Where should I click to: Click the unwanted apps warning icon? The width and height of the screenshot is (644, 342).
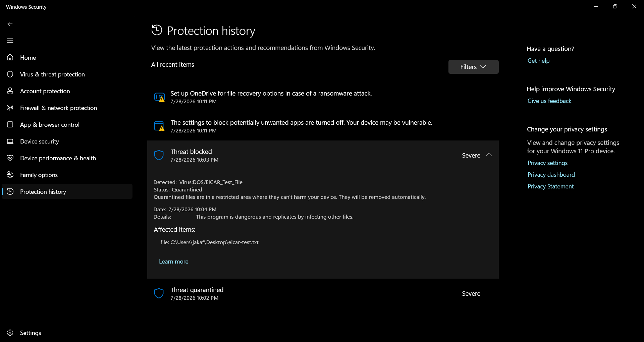point(159,126)
